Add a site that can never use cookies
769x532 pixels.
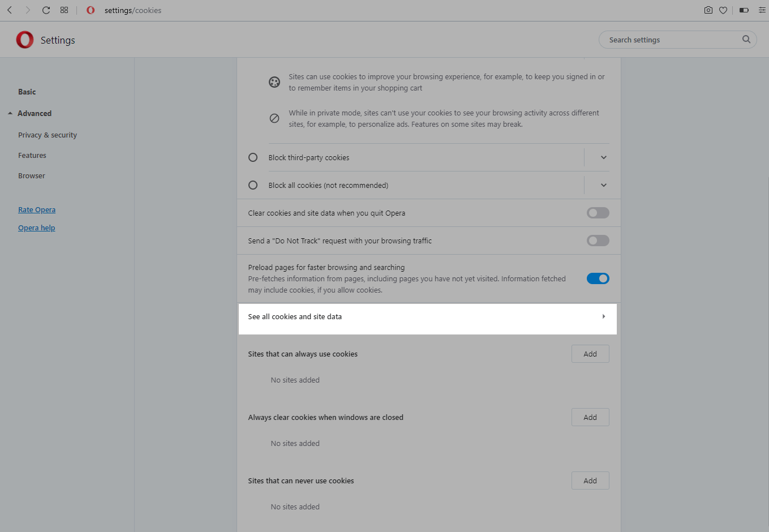[590, 480]
